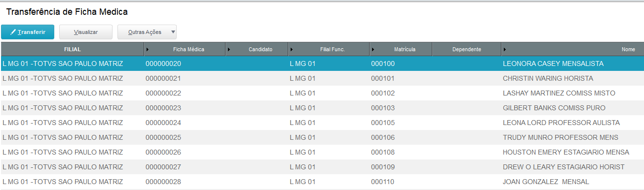644x190 pixels.
Task: Click arrow marker on Nome header
Action: pos(505,49)
